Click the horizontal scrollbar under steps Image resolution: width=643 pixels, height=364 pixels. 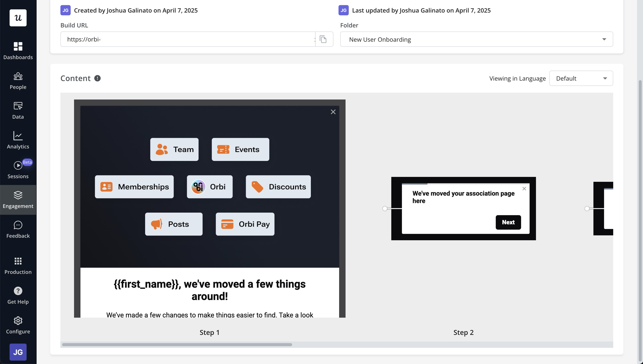(x=177, y=344)
